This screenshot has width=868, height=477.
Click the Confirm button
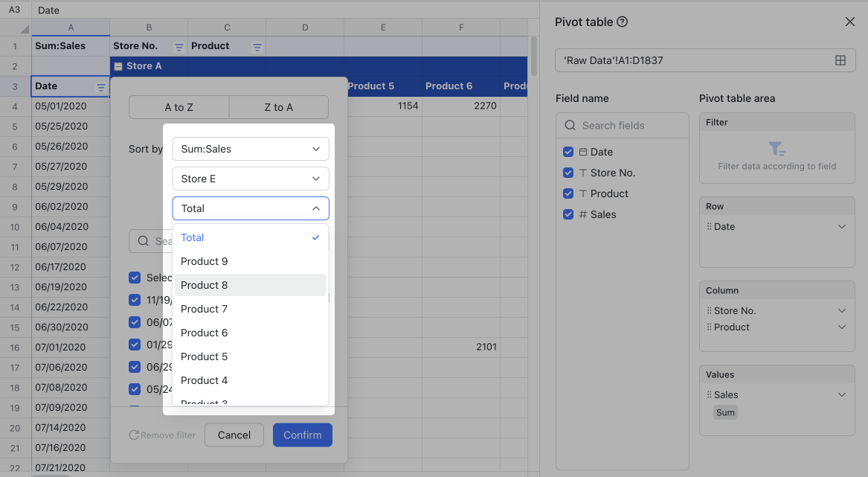(302, 435)
